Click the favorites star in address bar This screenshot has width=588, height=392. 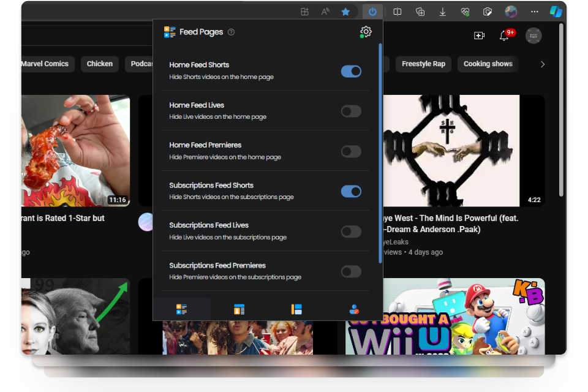[345, 12]
